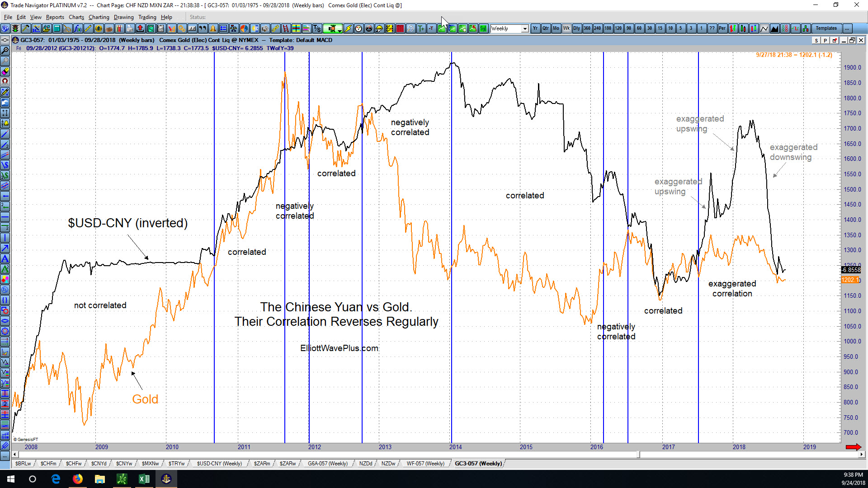Screen dimensions: 868x488
Task: Click the scroll right arrow under chart
Action: (x=861, y=455)
